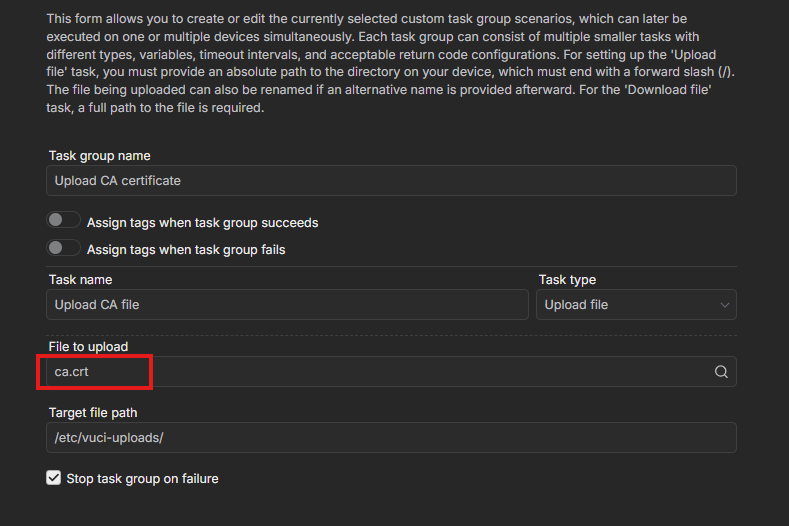This screenshot has width=789, height=526.
Task: Click the 'Stop task group on failure' label text
Action: (142, 478)
